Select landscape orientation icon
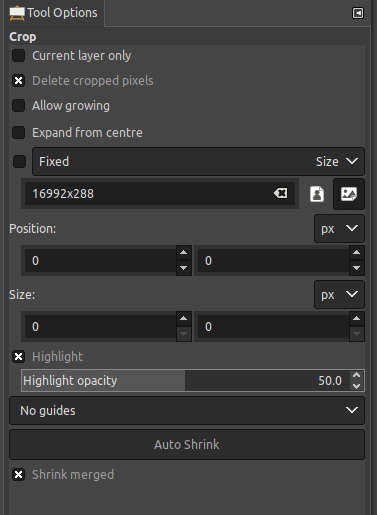Viewport: 377px width, 515px height. point(349,194)
